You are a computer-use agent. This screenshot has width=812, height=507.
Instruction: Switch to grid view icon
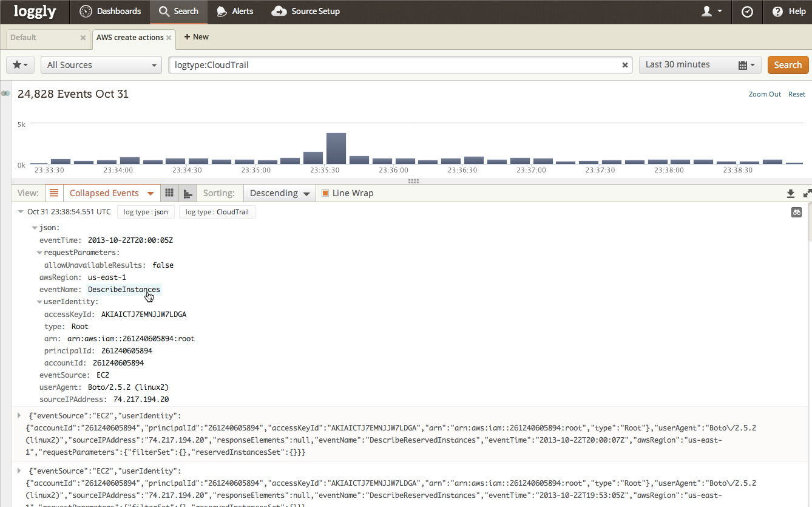point(169,193)
